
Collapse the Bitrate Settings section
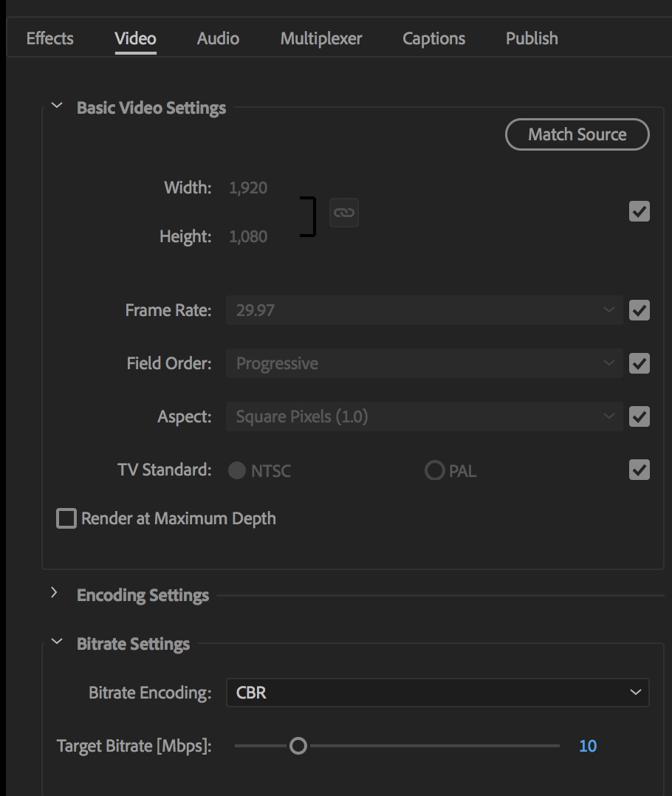(57, 642)
